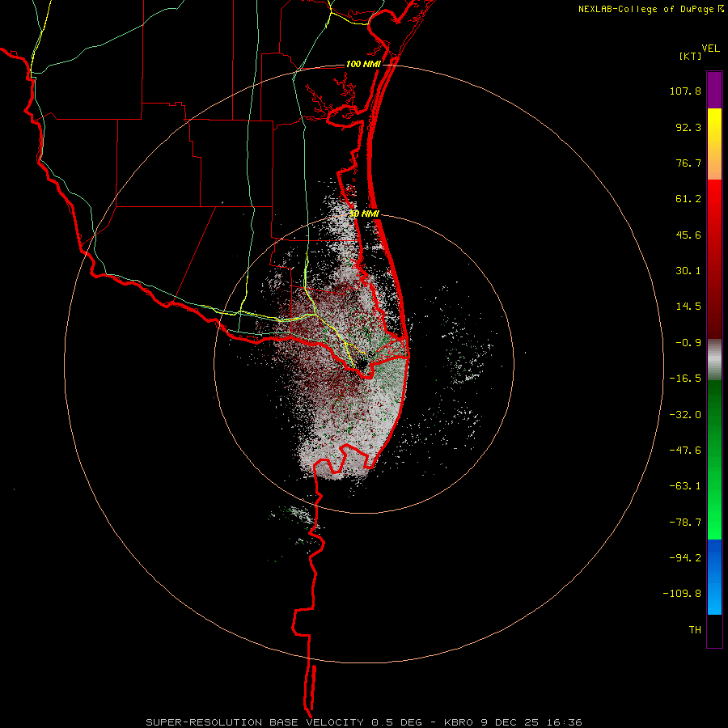
Task: Click the 61.2 legend value
Action: coord(688,199)
